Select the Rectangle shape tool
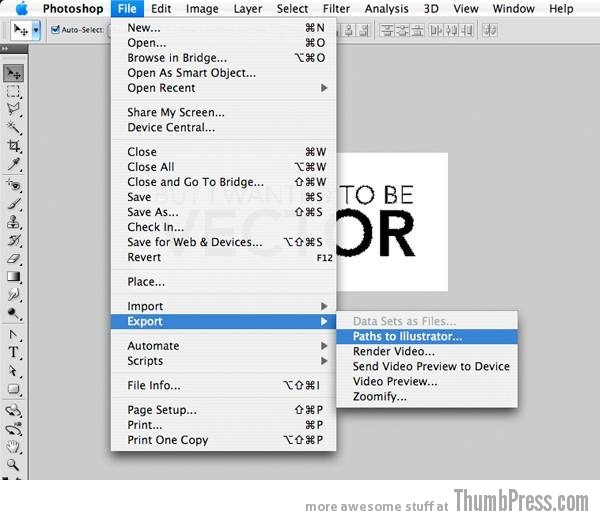600x520 pixels. [x=13, y=389]
